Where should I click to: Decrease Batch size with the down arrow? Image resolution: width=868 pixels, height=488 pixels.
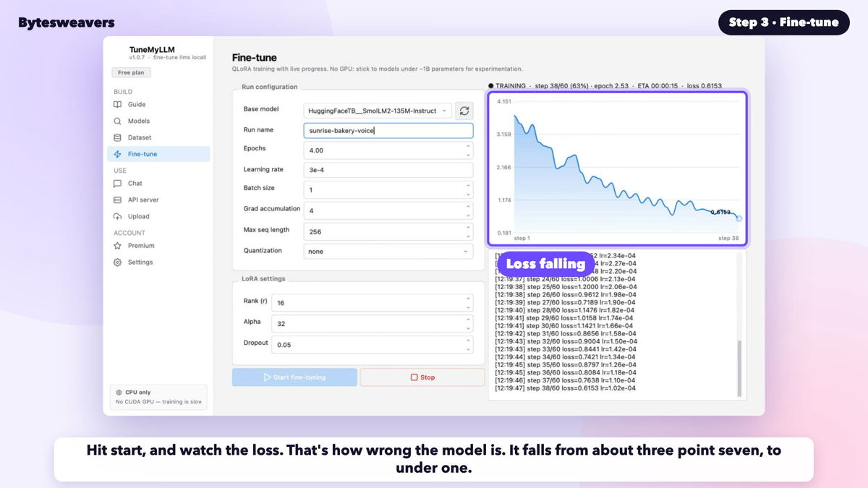coord(468,194)
